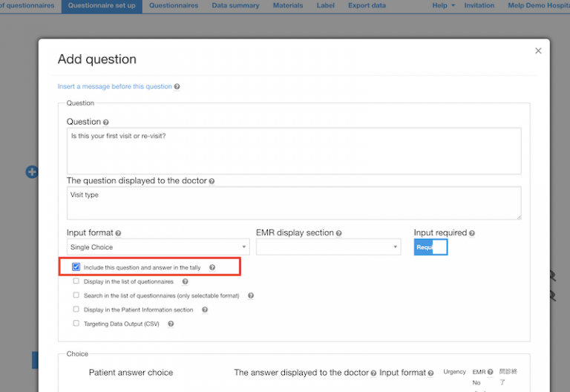Click help icon next to Input format
The height and width of the screenshot is (392, 570).
(x=118, y=233)
